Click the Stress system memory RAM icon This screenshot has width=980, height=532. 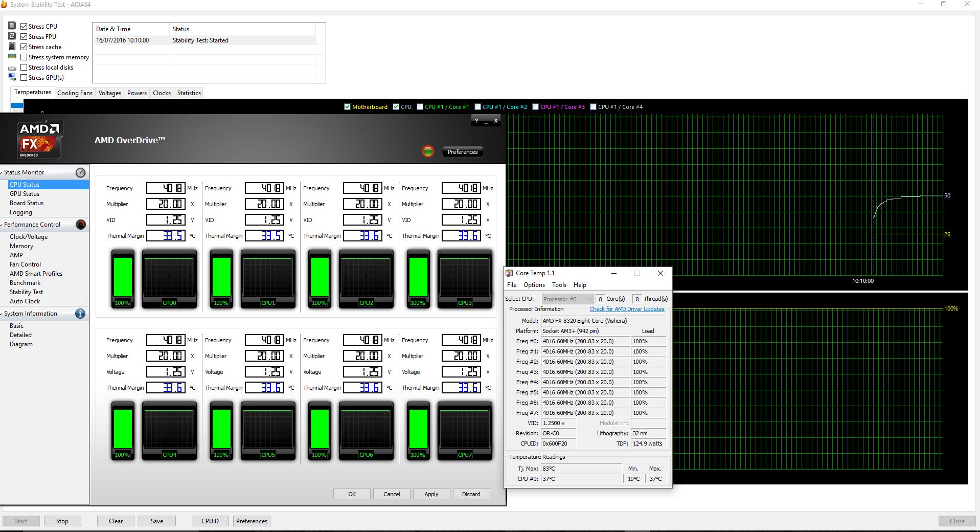[x=12, y=56]
